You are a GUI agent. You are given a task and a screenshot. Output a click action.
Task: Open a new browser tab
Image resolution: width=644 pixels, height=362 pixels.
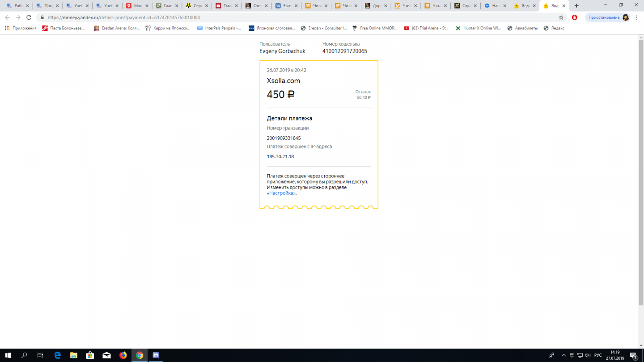click(x=576, y=6)
